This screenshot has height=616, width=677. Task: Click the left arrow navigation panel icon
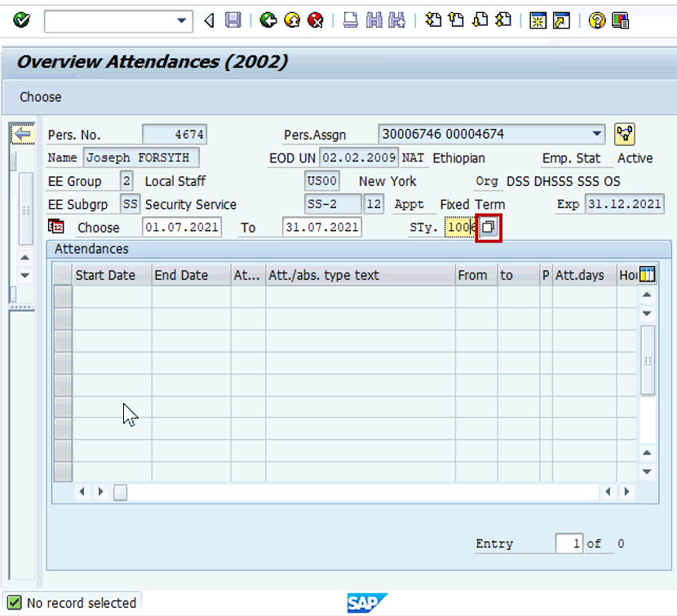tap(23, 135)
